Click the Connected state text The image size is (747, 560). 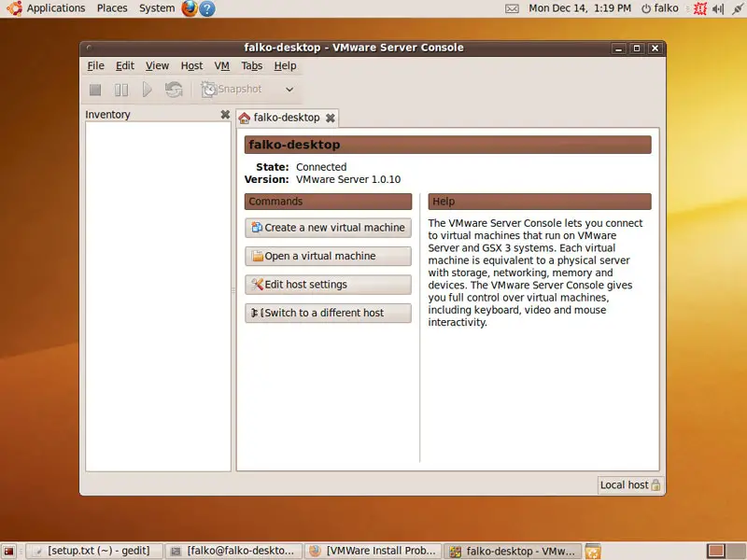pos(321,167)
